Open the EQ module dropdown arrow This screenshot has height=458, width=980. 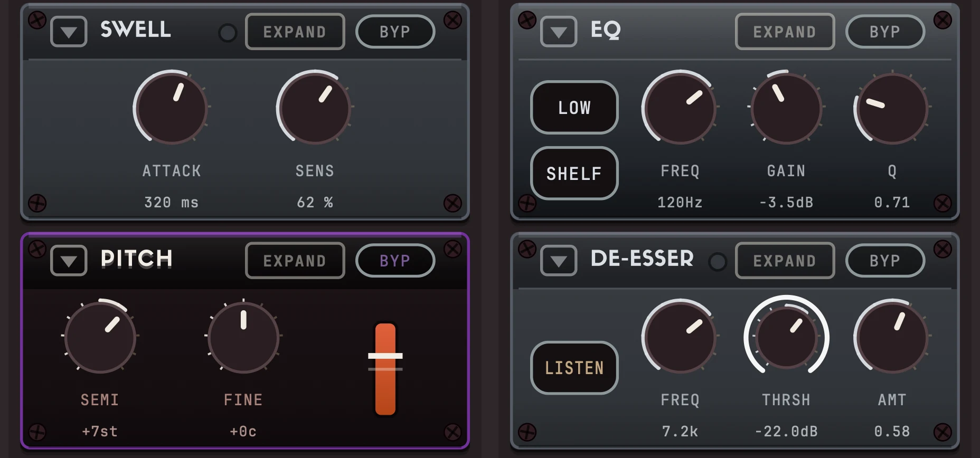click(559, 32)
